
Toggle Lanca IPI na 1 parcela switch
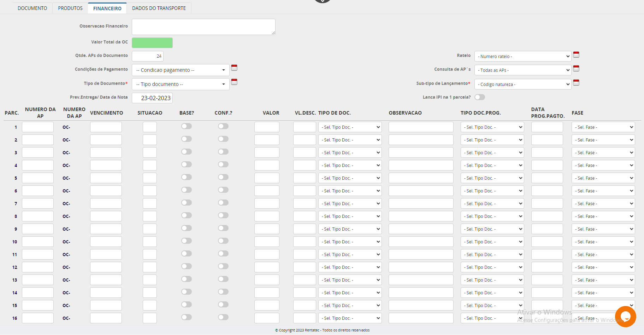[479, 97]
